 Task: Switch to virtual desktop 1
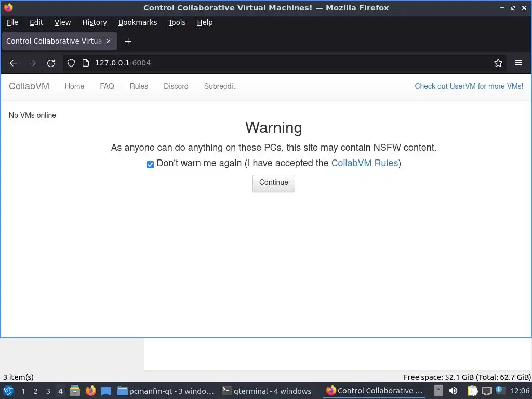23,391
